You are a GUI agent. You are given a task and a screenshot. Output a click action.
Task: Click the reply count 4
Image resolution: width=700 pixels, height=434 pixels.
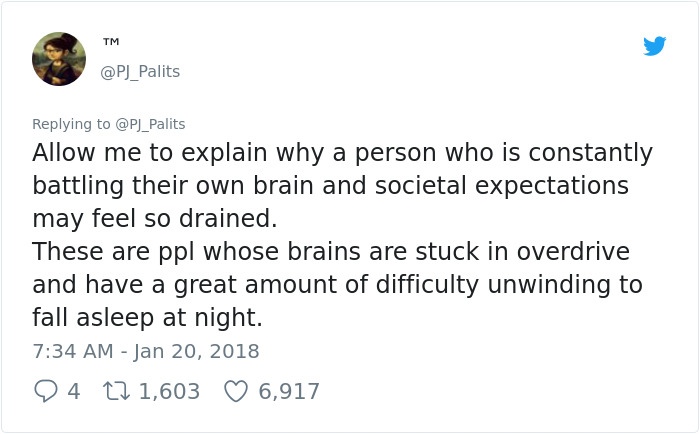click(73, 391)
